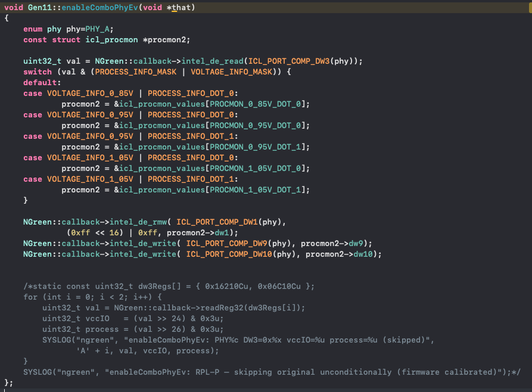Select the Gen11 class name in signature
Viewport: 532px width, 392px height.
pyautogui.click(x=40, y=8)
